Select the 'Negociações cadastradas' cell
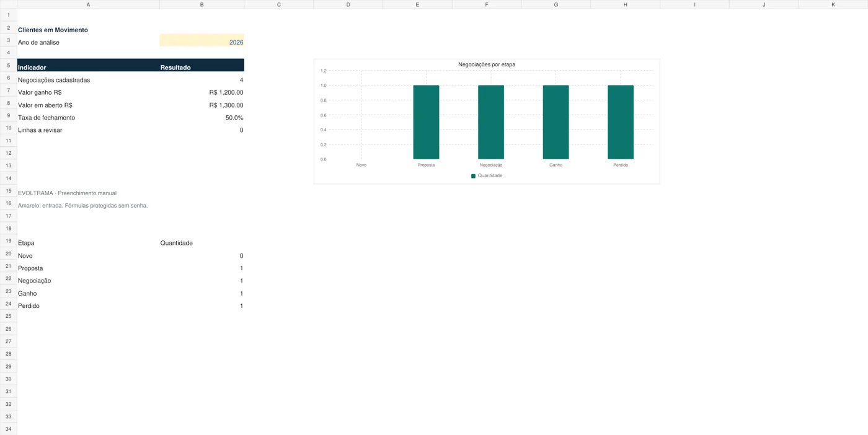 [88, 78]
